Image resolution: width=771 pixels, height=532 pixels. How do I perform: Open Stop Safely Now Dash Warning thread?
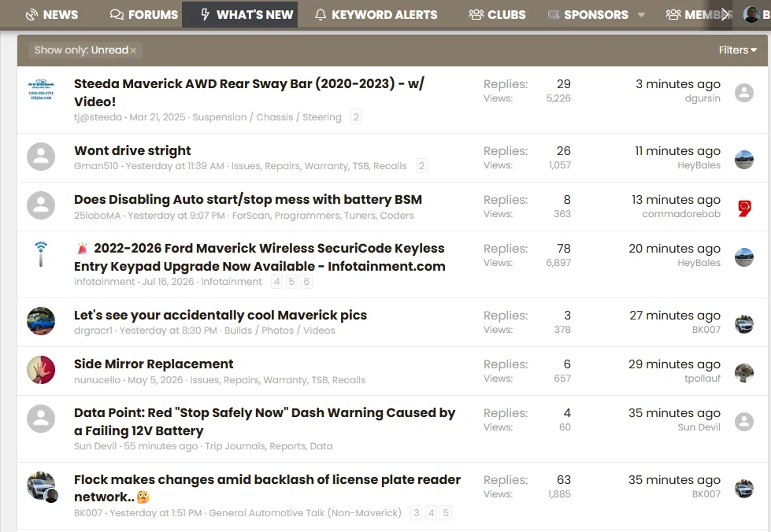tap(265, 422)
